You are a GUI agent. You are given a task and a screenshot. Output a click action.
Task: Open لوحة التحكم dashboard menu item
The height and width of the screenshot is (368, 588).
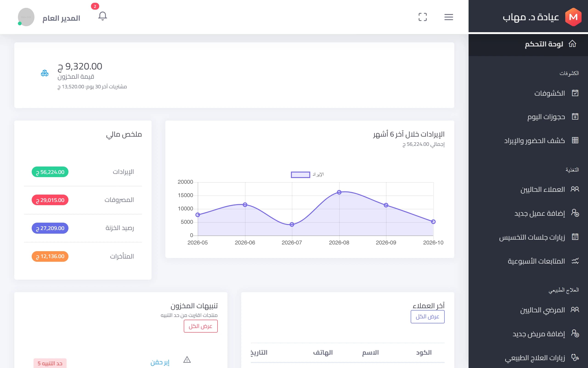[528, 44]
